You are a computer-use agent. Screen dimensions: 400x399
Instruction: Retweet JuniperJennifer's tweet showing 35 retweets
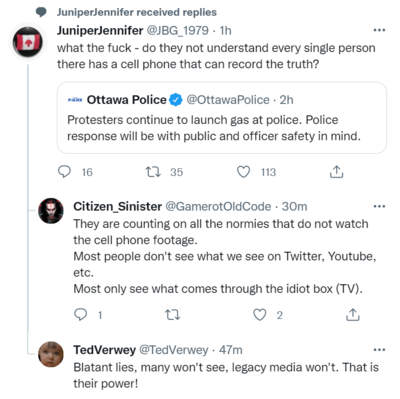pos(153,172)
